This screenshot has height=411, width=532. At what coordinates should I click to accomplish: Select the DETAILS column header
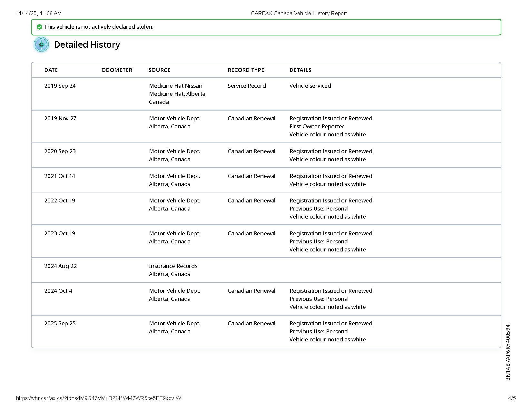(300, 70)
